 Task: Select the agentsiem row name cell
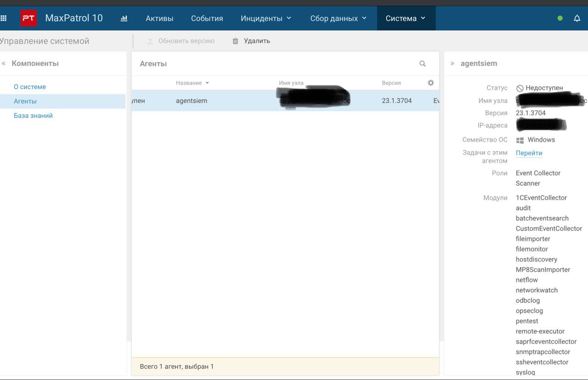coord(192,101)
